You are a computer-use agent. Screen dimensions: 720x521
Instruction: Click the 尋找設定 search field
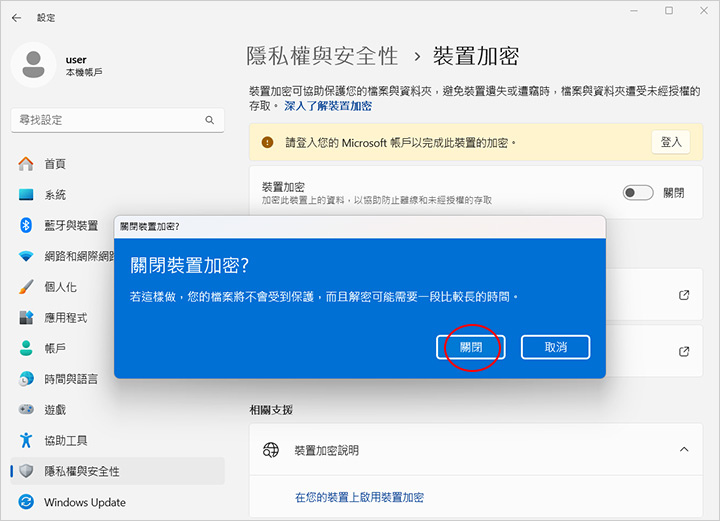(x=118, y=120)
